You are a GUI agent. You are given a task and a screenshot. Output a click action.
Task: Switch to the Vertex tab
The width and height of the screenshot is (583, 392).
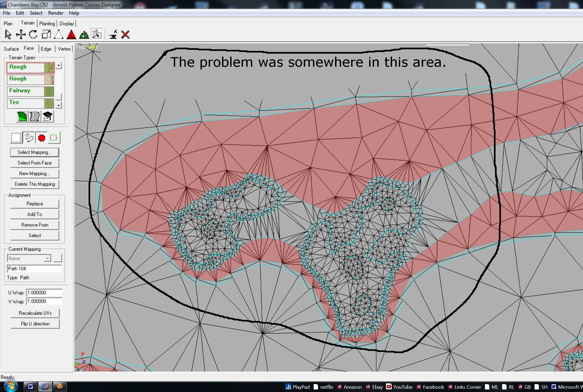click(x=64, y=49)
